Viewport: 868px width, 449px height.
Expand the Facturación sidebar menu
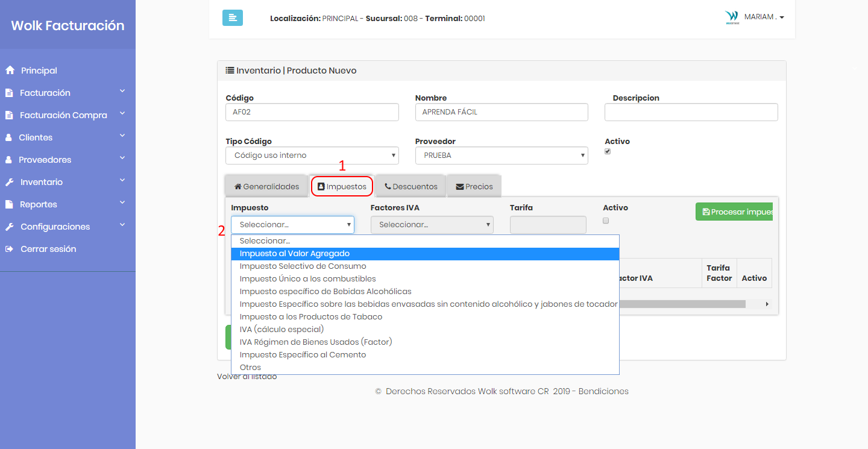(x=122, y=92)
